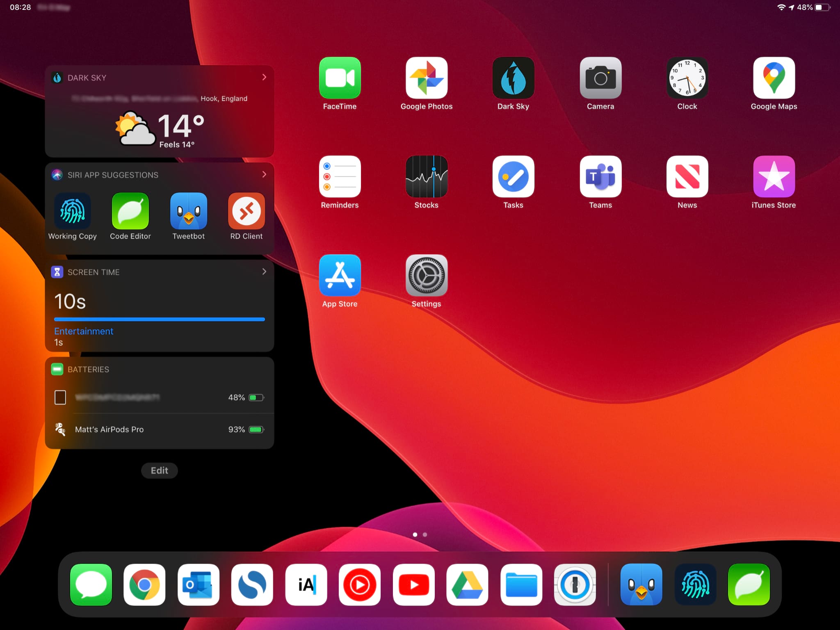Launch Chrome from the dock

pyautogui.click(x=144, y=585)
